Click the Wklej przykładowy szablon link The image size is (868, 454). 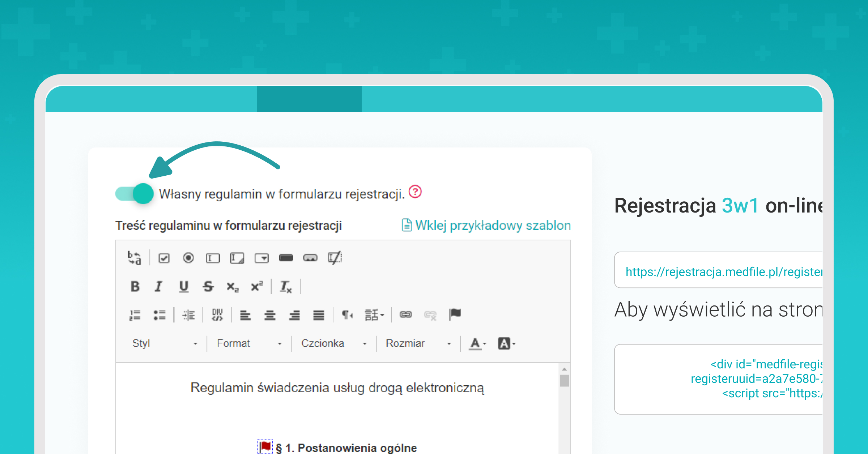[x=486, y=225]
